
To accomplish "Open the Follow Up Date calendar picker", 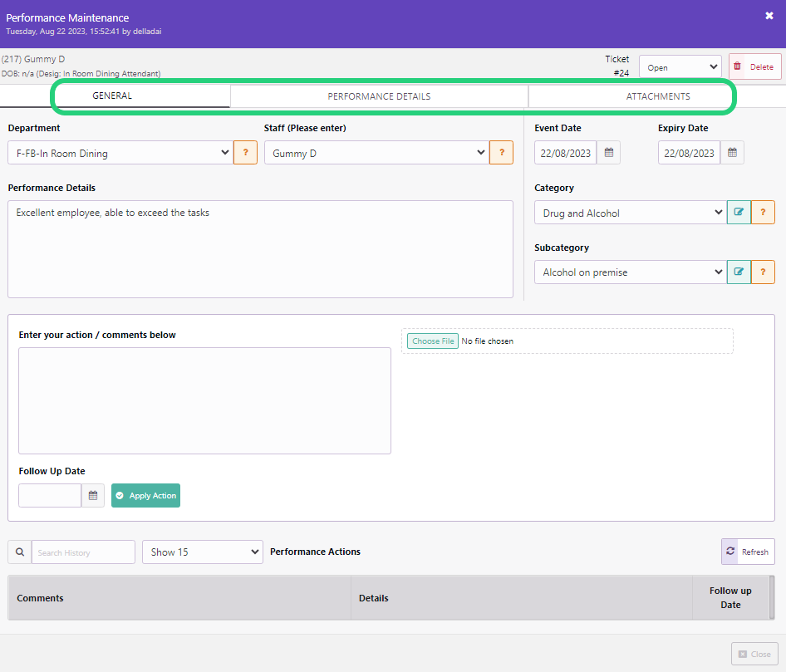I will point(93,495).
